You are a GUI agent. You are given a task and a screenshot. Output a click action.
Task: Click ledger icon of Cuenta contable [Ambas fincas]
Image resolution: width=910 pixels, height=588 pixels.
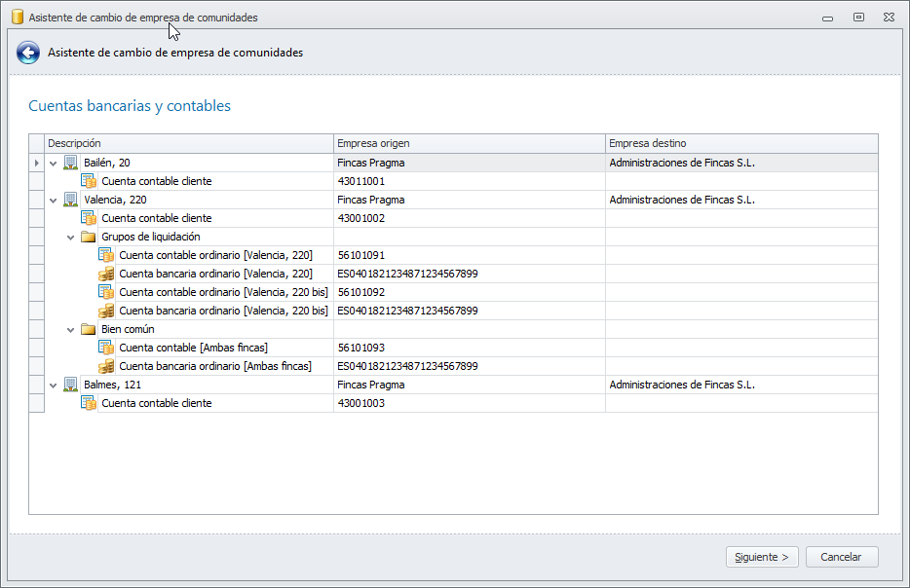[106, 348]
